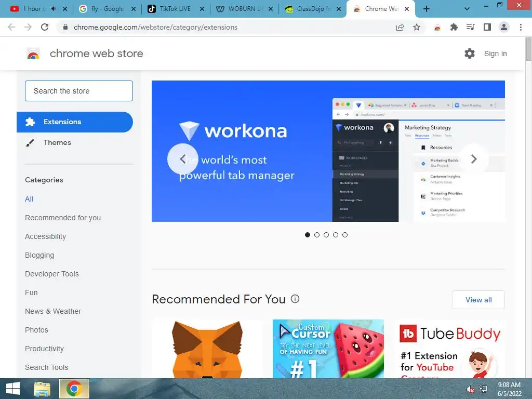Choose the News & Weather category

click(53, 311)
